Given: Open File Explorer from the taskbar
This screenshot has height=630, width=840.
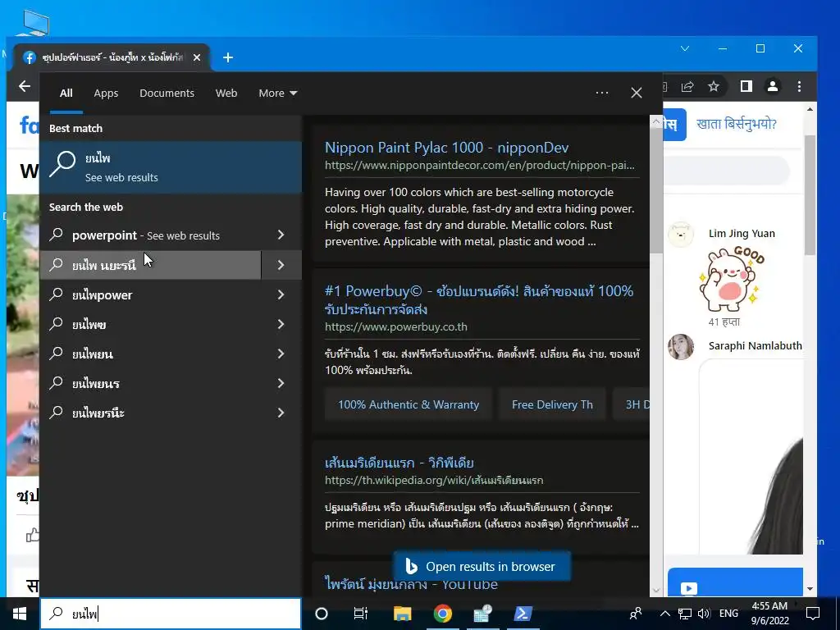Looking at the screenshot, I should point(402,614).
